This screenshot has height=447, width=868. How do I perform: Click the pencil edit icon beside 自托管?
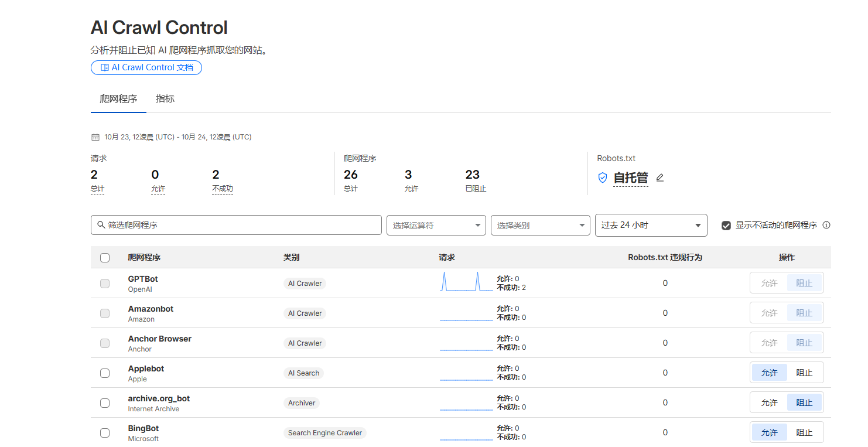click(660, 178)
